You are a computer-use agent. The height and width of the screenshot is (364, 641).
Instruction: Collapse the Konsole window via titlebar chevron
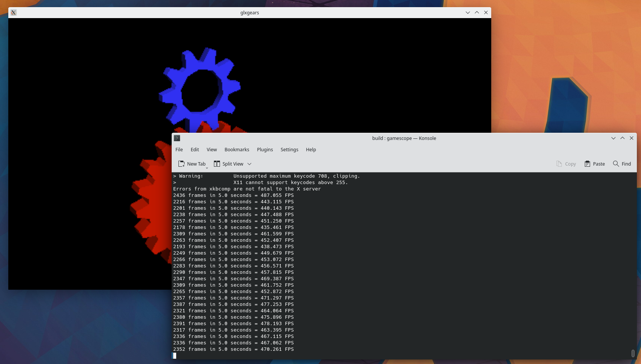coord(613,138)
